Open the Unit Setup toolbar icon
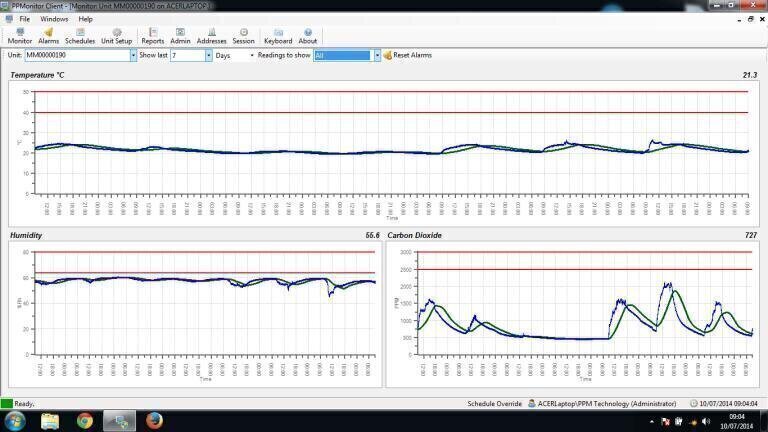Viewport: 768px width, 432px height. pos(117,36)
